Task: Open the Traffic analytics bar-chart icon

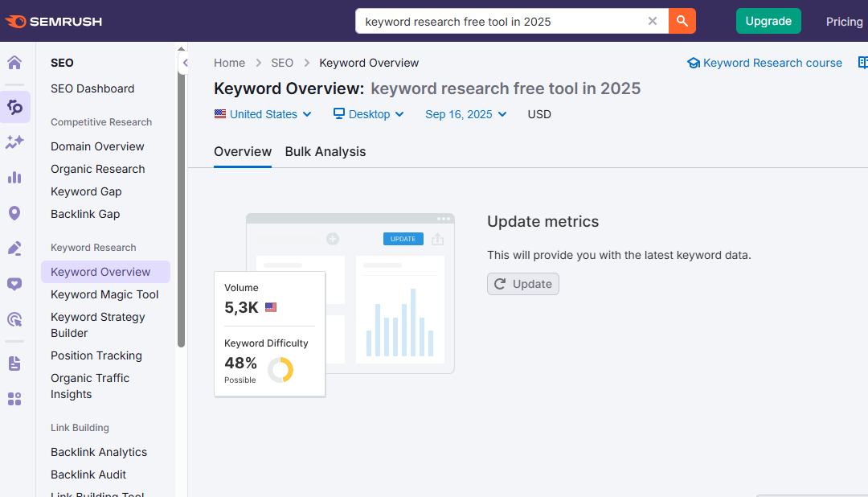Action: (x=15, y=178)
